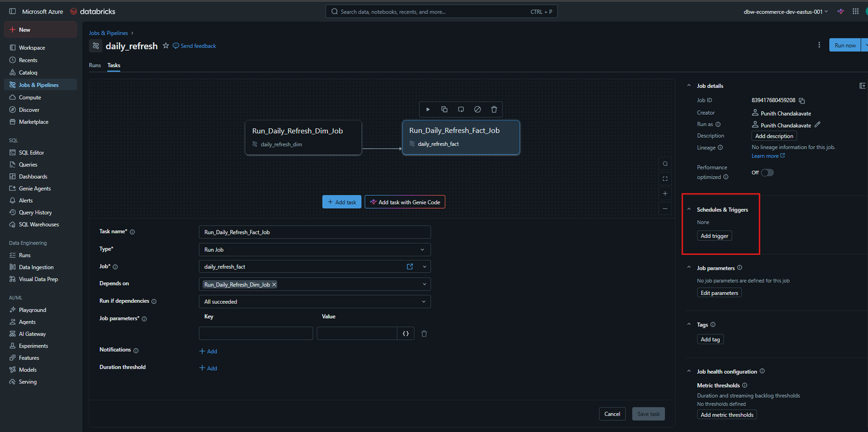The width and height of the screenshot is (868, 432).
Task: Collapse the Schedules & Triggers section
Action: click(x=689, y=210)
